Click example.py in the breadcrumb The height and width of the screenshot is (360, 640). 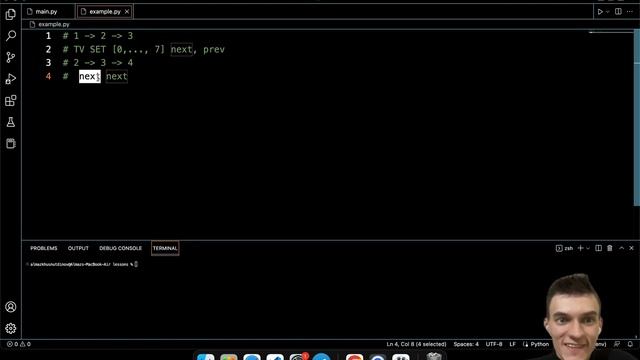[x=54, y=24]
